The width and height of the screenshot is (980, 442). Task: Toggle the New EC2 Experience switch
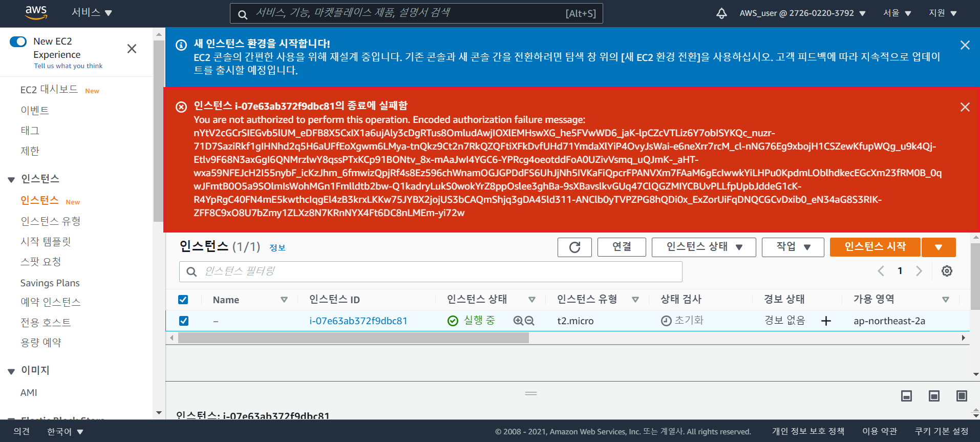[x=18, y=41]
